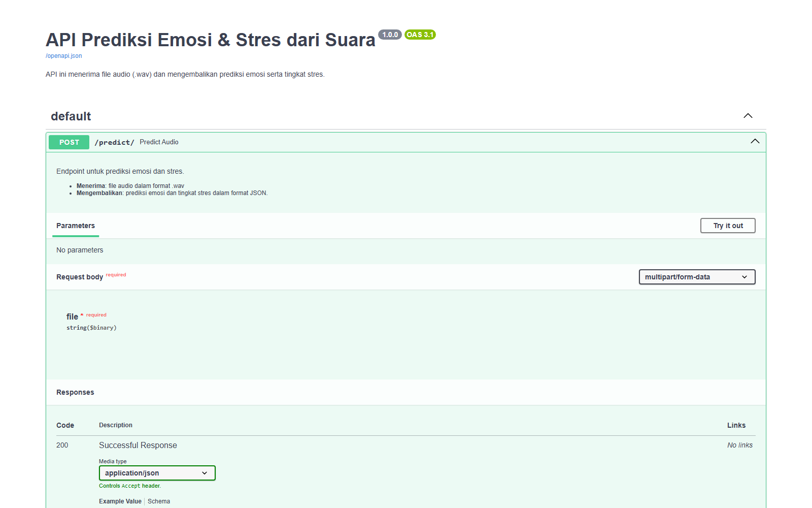Open the /openapi.json link
The height and width of the screenshot is (508, 812).
(64, 56)
